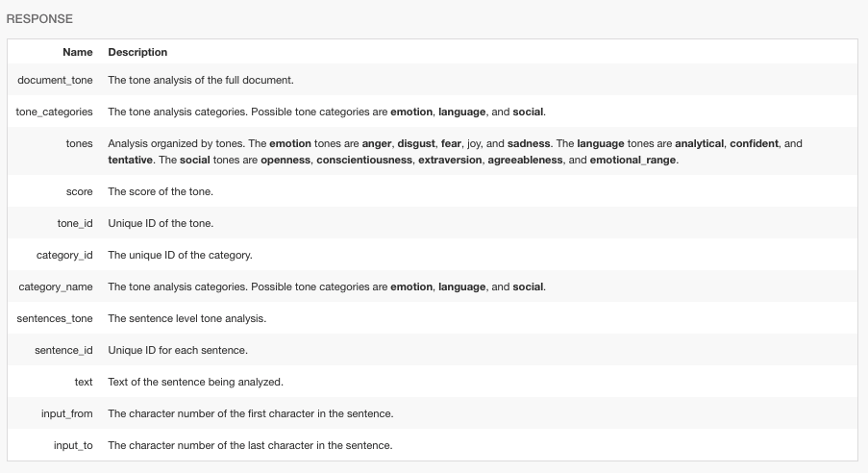Viewport: 868px width, 473px height.
Task: Click the score parameter name
Action: coord(79,191)
